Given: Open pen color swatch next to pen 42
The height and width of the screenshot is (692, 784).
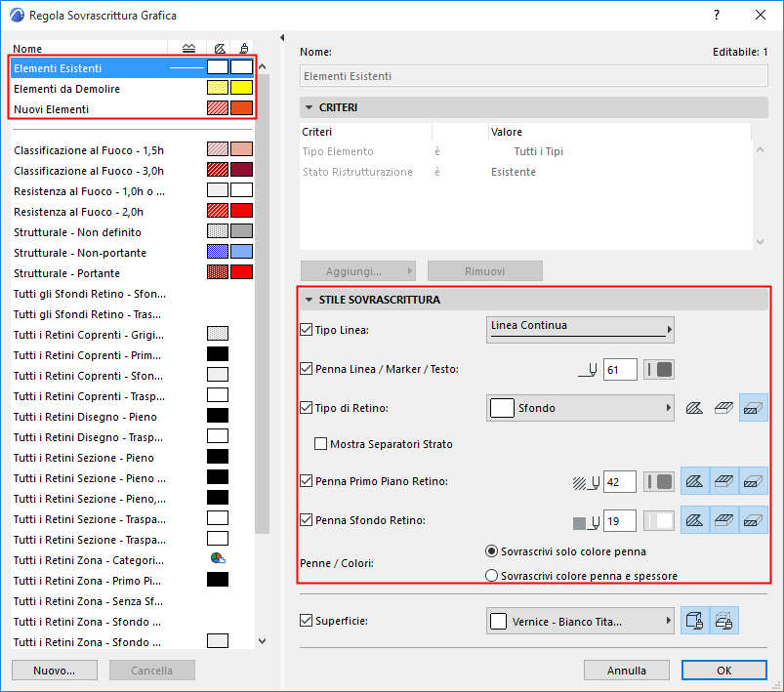Looking at the screenshot, I should coord(658,482).
